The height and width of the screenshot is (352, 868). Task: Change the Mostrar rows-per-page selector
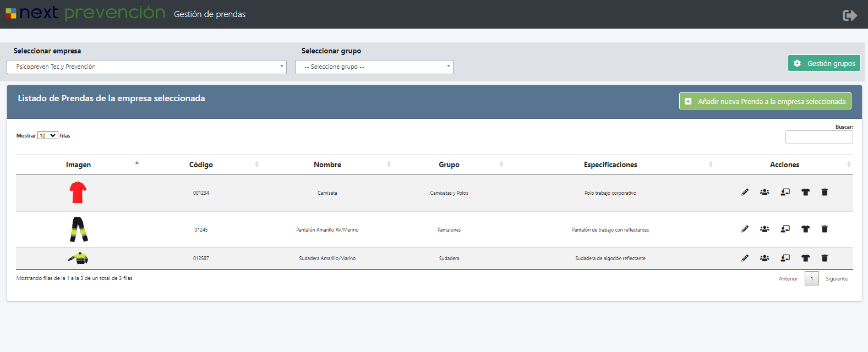tap(48, 135)
